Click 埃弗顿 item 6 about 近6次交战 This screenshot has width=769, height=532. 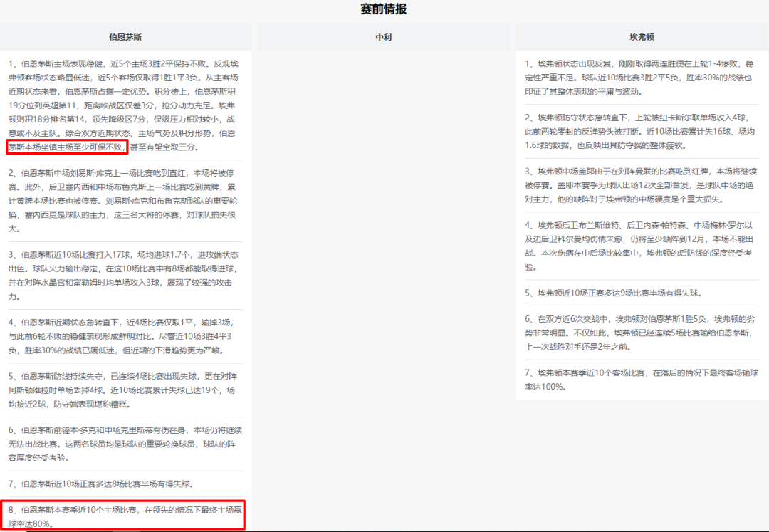click(x=642, y=333)
